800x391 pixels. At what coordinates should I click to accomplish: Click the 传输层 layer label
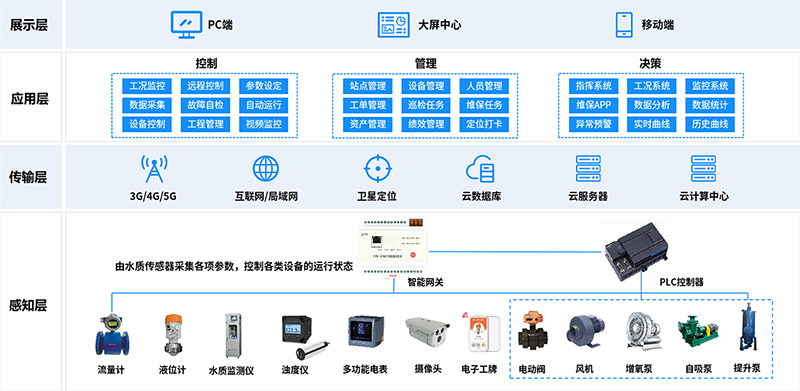[29, 178]
